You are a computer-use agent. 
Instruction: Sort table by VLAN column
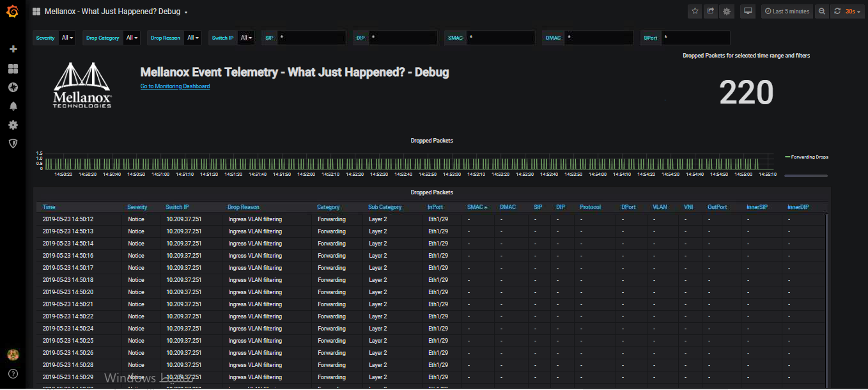point(660,207)
